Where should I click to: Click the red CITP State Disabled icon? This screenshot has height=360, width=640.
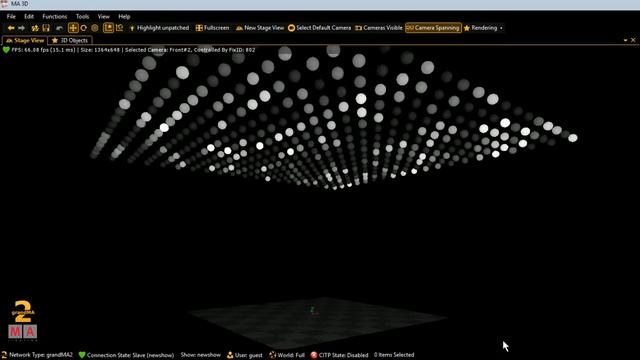[x=313, y=355]
